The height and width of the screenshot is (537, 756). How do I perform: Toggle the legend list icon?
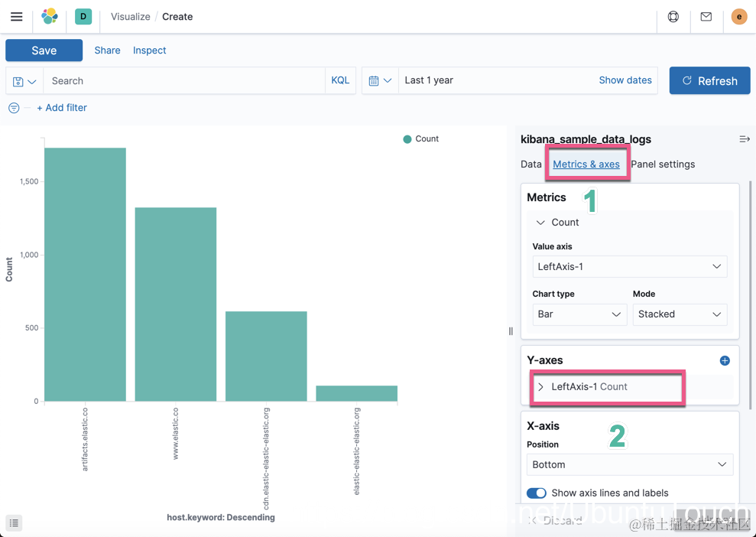(x=14, y=522)
